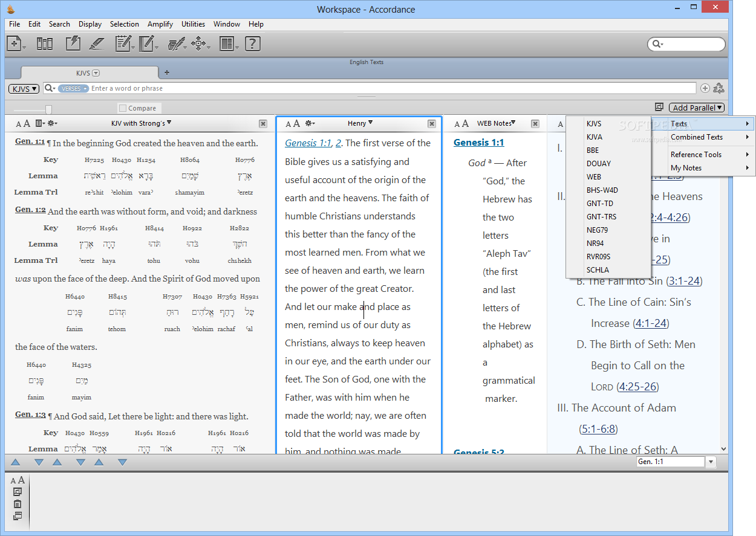756x536 pixels.
Task: Open the KJVS tab dropdown arrow
Action: click(x=96, y=73)
